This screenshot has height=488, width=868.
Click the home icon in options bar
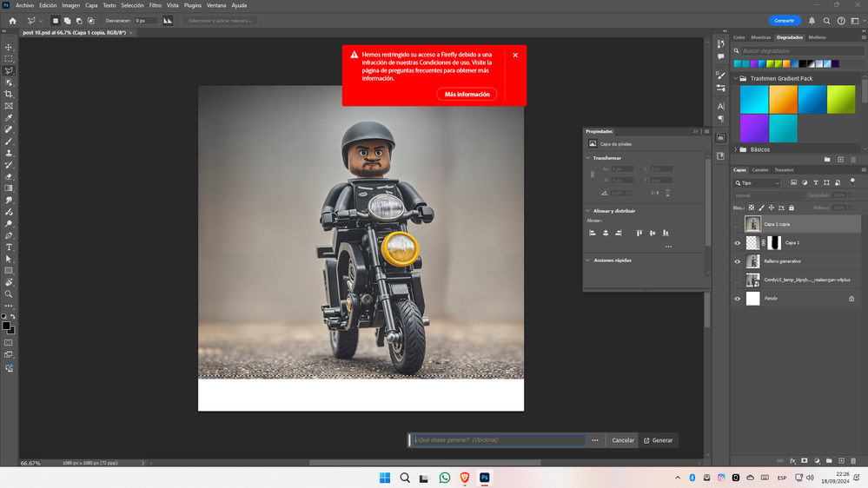point(13,21)
